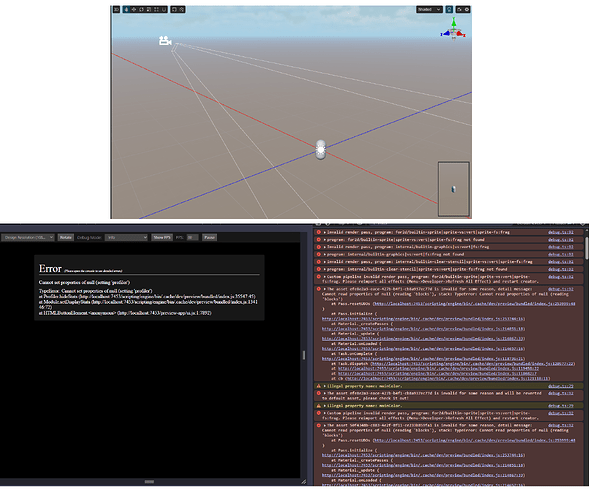Click the FPS input field
Image resolution: width=589 pixels, height=500 pixels.
[193, 237]
